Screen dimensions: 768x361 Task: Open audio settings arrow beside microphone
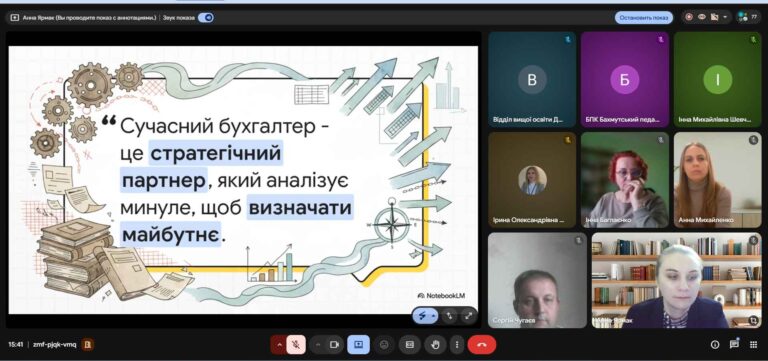[279, 345]
